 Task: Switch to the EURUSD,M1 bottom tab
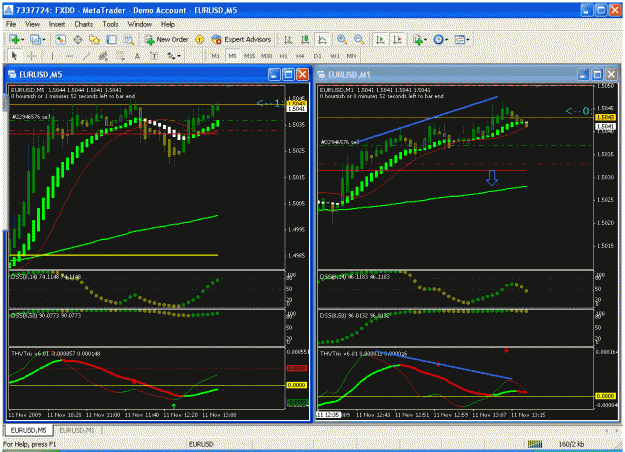coord(77,430)
